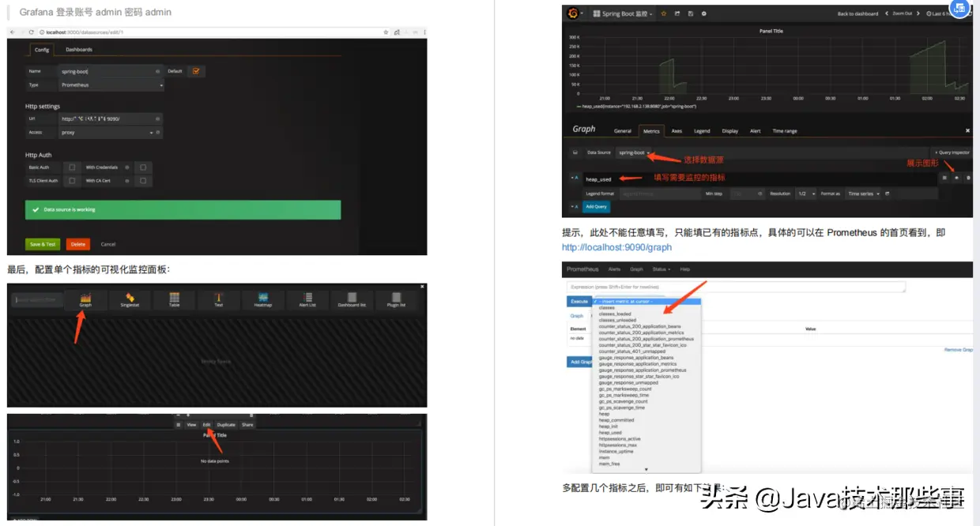Open the Display tab in Graph editor
The image size is (980, 526).
coord(730,131)
